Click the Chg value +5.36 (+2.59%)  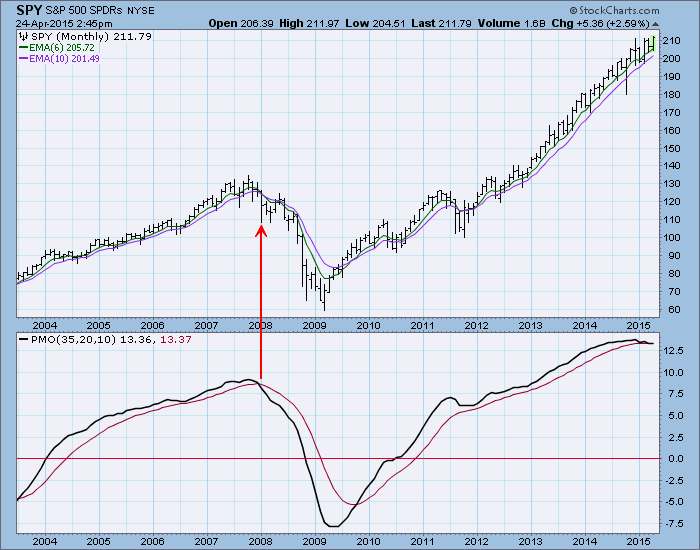coord(612,23)
